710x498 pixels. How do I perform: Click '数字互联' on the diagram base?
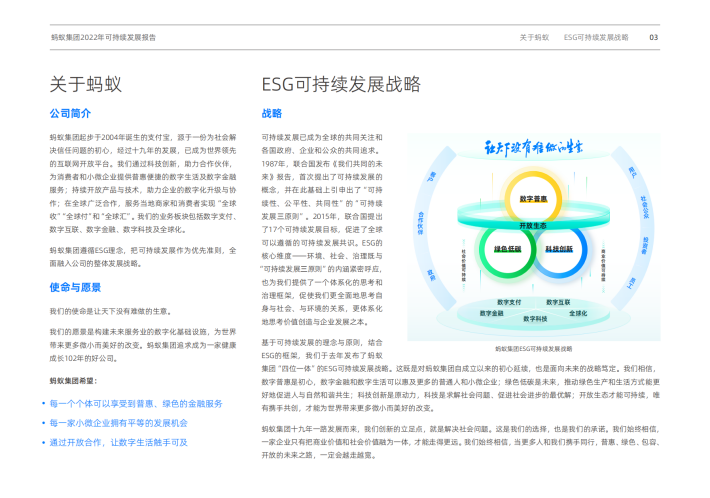pyautogui.click(x=558, y=302)
